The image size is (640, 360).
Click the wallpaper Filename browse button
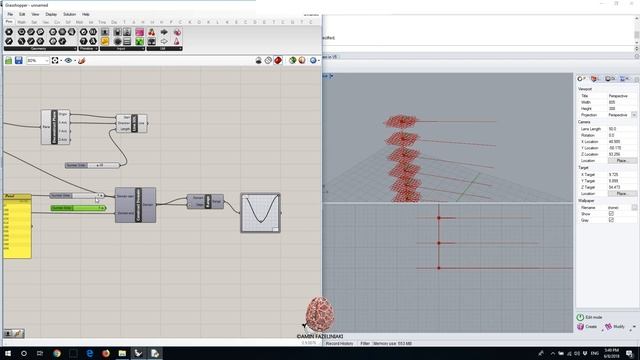click(x=634, y=207)
